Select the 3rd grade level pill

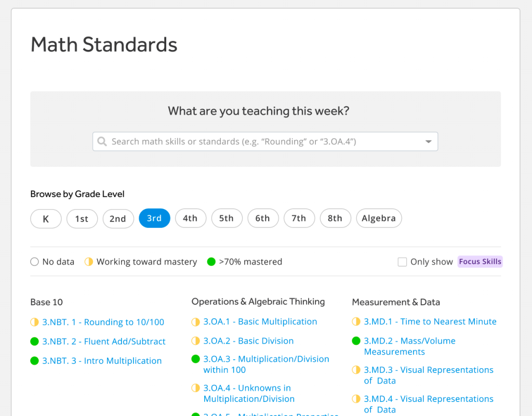tap(154, 218)
